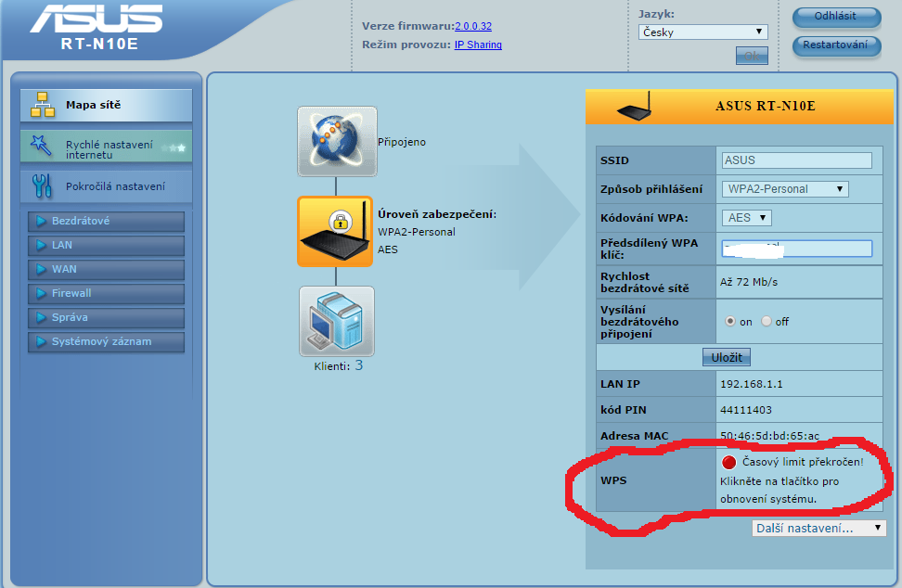Image resolution: width=902 pixels, height=588 pixels.
Task: Click the Připojeno status text
Action: 402,142
